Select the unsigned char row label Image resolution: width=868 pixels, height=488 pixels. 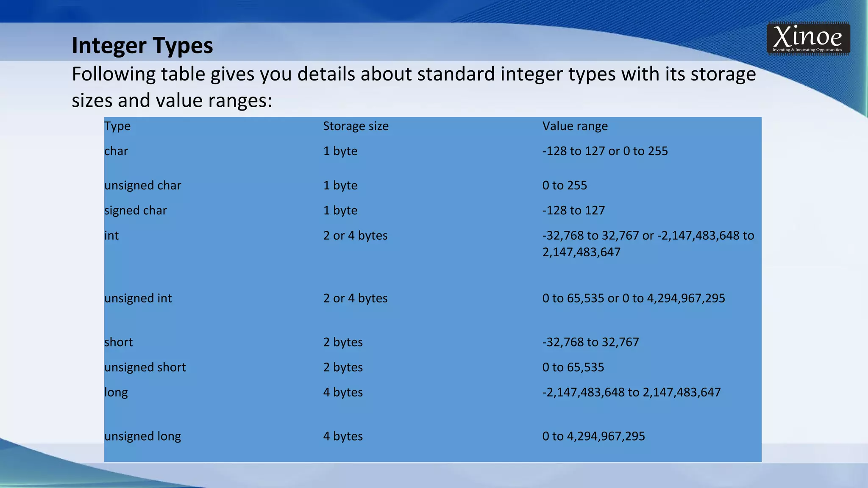pyautogui.click(x=142, y=185)
